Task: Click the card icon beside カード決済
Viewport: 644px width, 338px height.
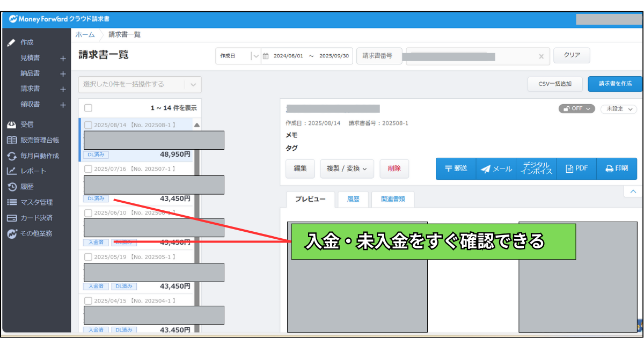Action: pyautogui.click(x=12, y=218)
